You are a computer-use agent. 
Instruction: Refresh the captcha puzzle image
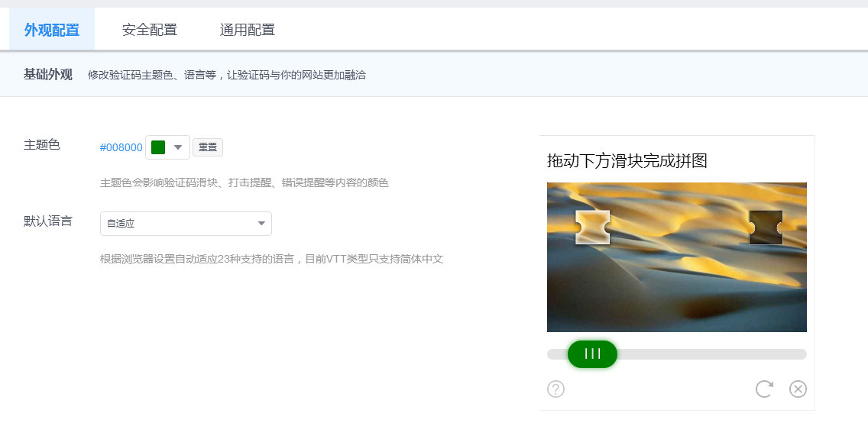tap(765, 389)
